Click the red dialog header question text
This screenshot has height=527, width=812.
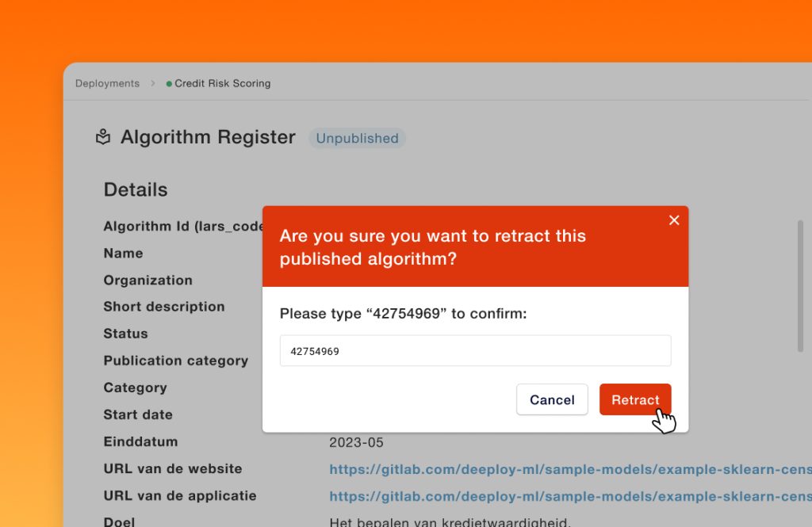coord(432,247)
